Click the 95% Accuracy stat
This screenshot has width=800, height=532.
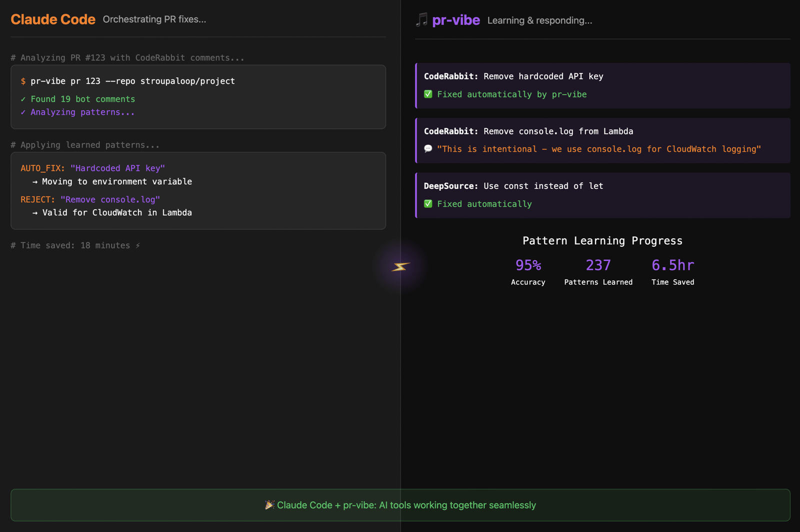[x=528, y=272]
